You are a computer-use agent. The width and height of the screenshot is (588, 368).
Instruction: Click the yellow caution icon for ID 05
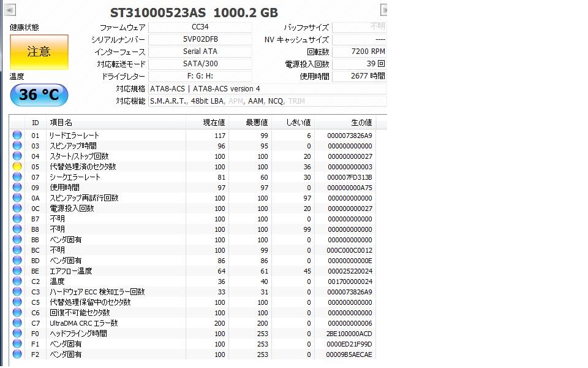tap(17, 166)
